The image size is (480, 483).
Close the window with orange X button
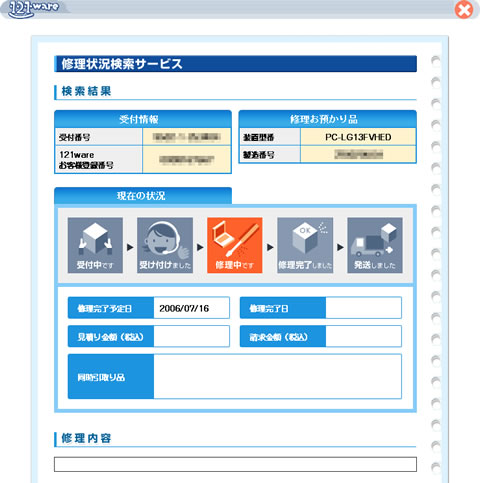point(464,9)
